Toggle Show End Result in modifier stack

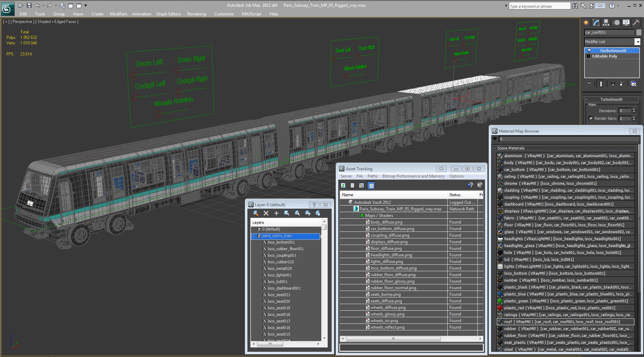tap(601, 84)
